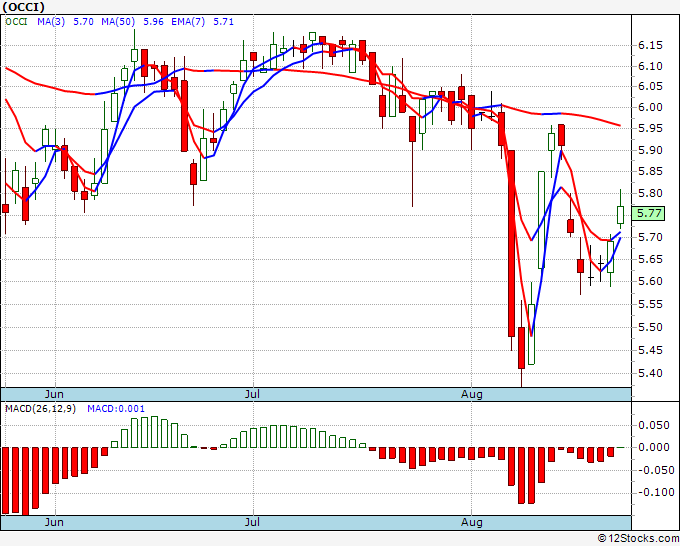Image resolution: width=680 pixels, height=546 pixels.
Task: Click the 6.15 price axis label
Action: click(650, 46)
